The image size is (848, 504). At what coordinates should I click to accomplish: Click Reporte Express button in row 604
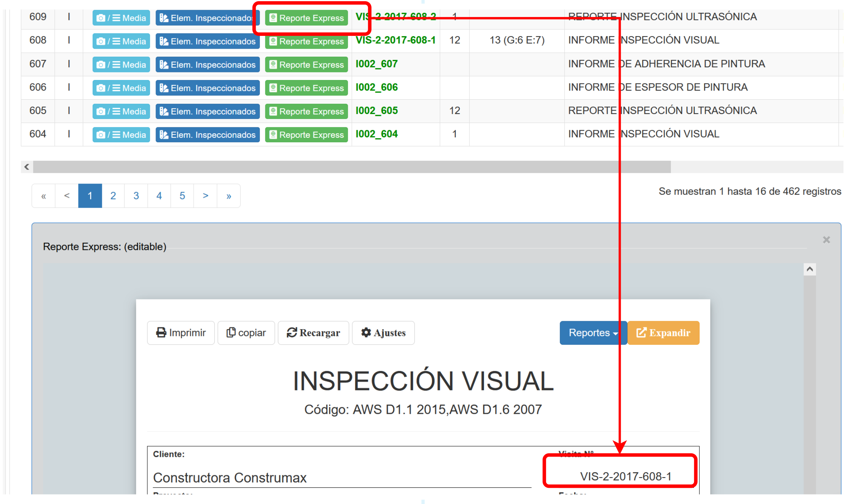click(x=306, y=135)
